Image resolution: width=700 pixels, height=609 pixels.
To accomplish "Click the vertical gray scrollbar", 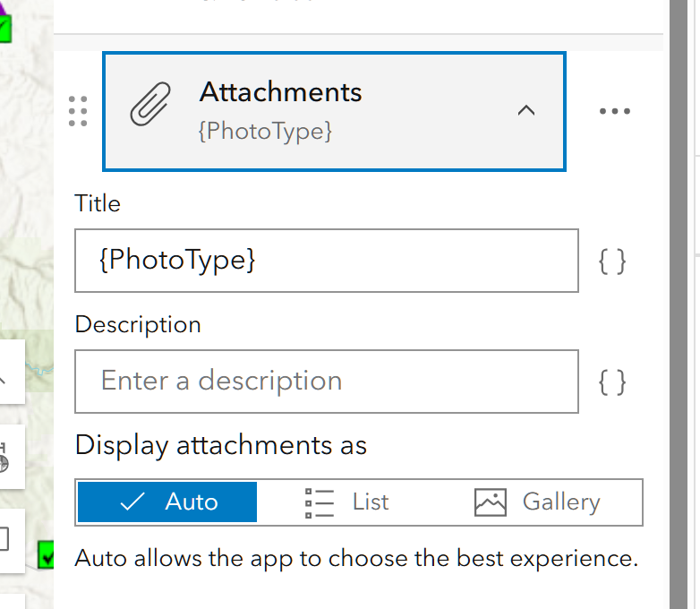I will (679, 304).
